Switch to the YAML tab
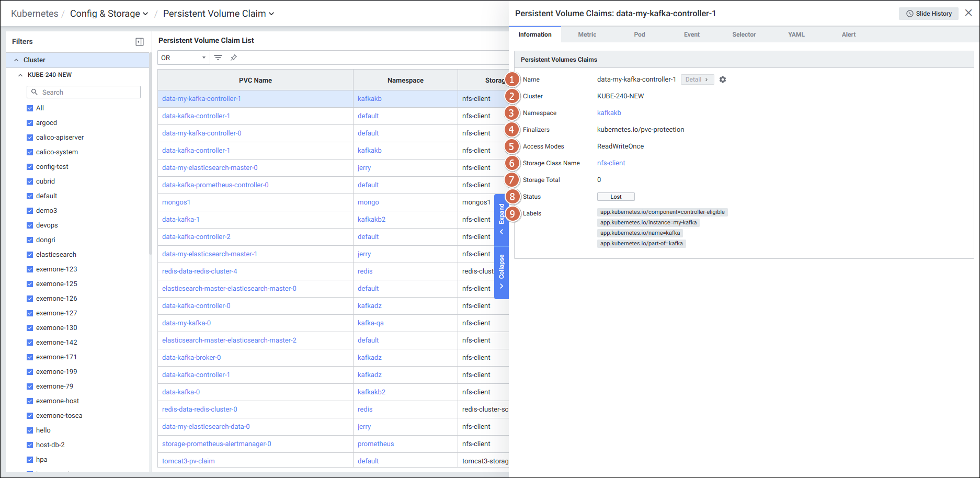This screenshot has height=478, width=980. pyautogui.click(x=796, y=35)
